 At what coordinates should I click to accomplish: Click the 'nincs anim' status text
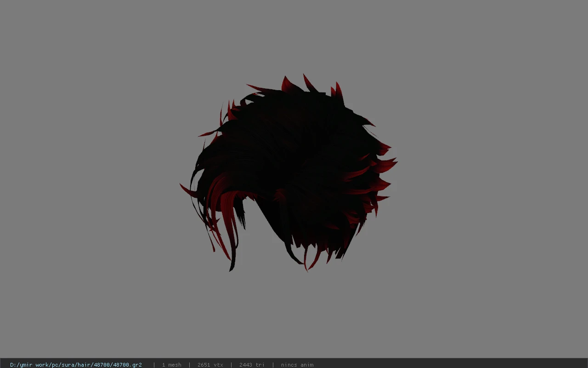[297, 365]
